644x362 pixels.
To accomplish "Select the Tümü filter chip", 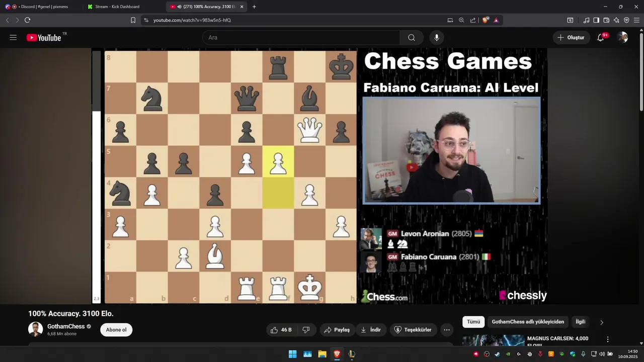I will pyautogui.click(x=473, y=322).
